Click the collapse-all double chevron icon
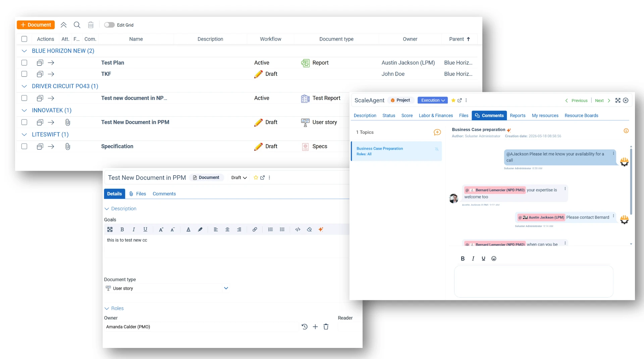The width and height of the screenshot is (644, 359). point(63,25)
